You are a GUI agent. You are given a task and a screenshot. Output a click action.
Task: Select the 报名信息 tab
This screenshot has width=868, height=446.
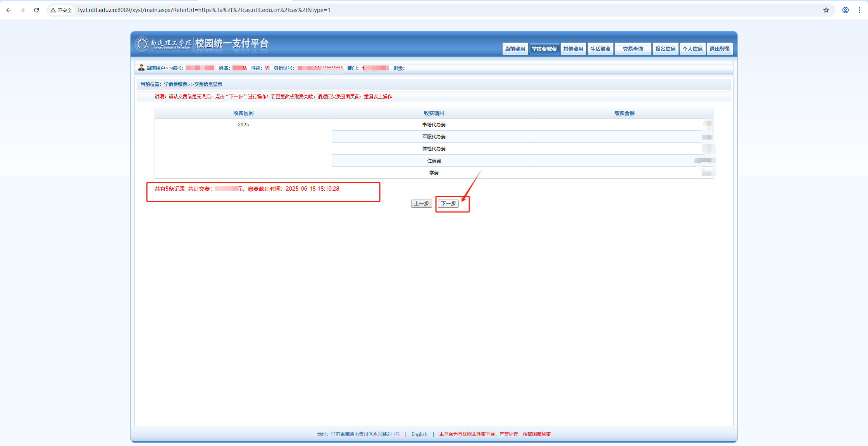pyautogui.click(x=665, y=49)
